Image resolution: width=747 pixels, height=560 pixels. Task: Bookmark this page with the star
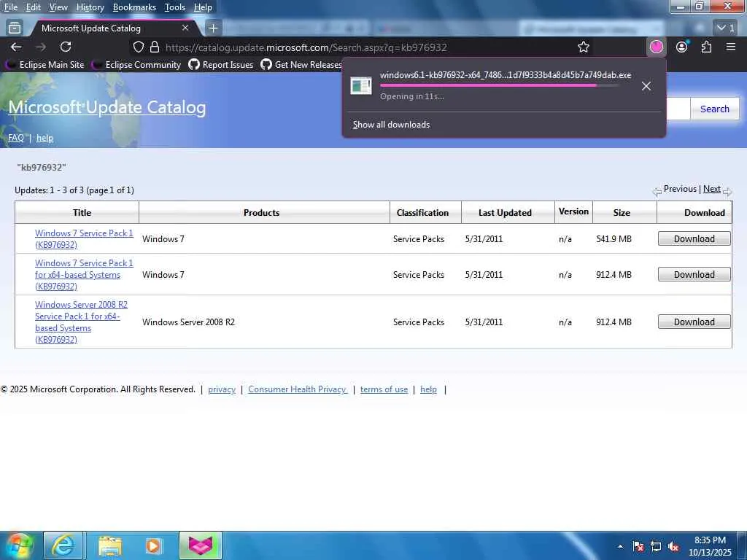(x=583, y=47)
